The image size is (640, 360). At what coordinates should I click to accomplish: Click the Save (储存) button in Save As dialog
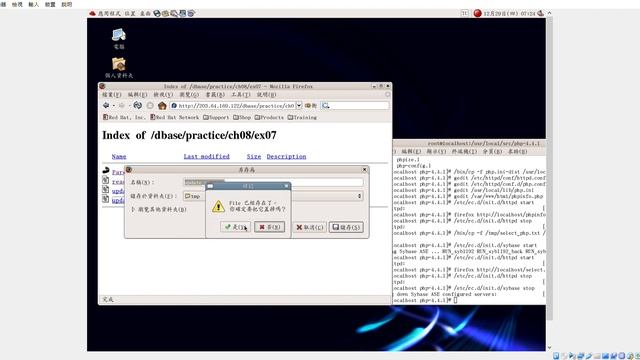pyautogui.click(x=346, y=227)
